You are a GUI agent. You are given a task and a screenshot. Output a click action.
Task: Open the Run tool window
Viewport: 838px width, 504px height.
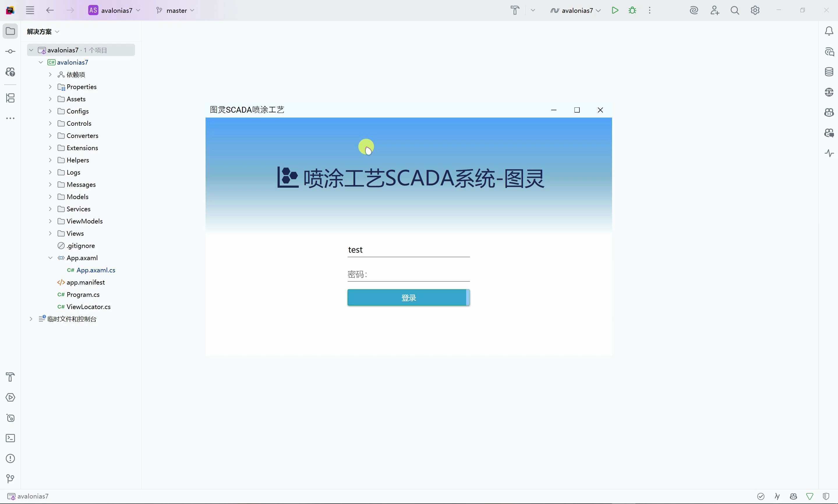click(x=10, y=397)
